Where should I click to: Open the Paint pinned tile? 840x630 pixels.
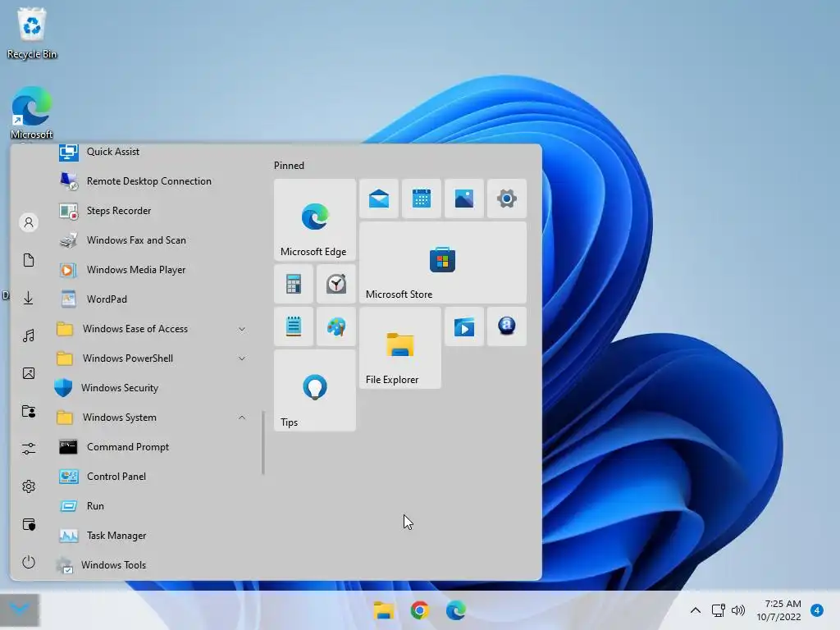point(336,326)
